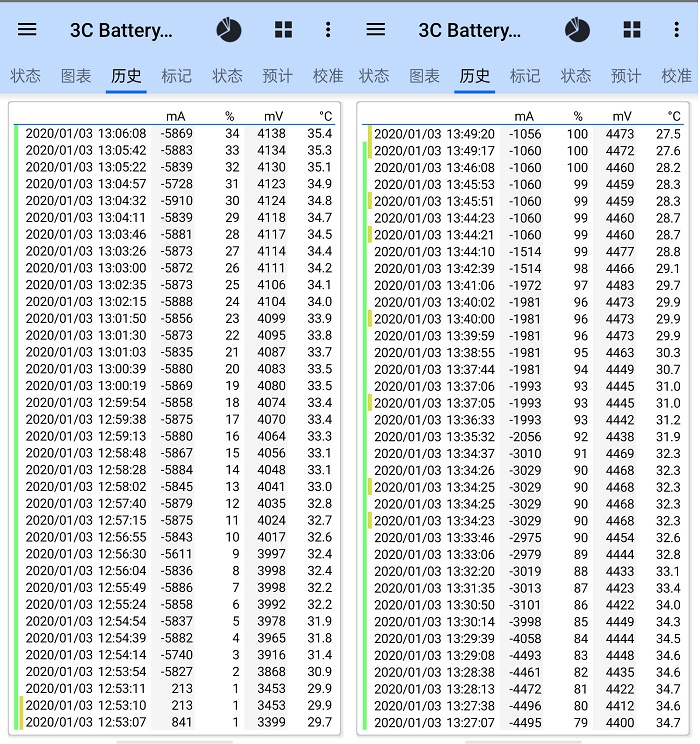Viewport: 700px width, 744px height.
Task: Select the 标记 tab in the left panel
Action: [176, 76]
